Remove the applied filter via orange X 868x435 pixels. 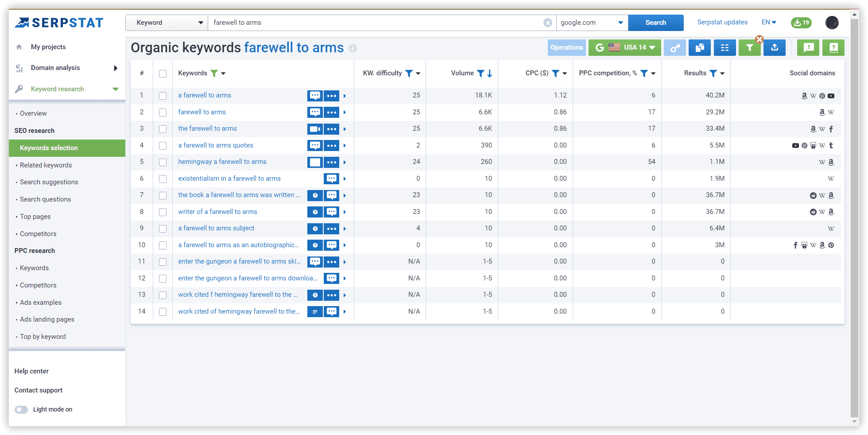click(759, 39)
